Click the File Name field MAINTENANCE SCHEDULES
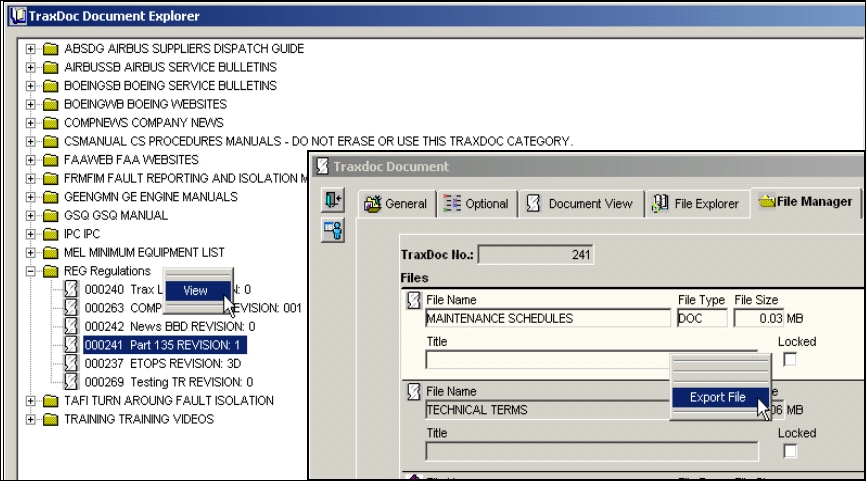Image resolution: width=866 pixels, height=481 pixels. point(548,318)
